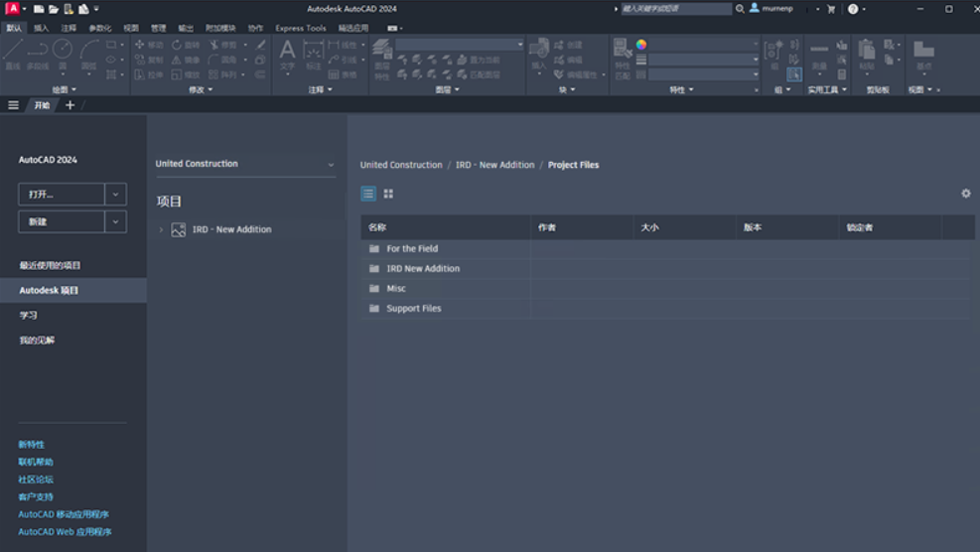Choose the Mirror tool

186,60
